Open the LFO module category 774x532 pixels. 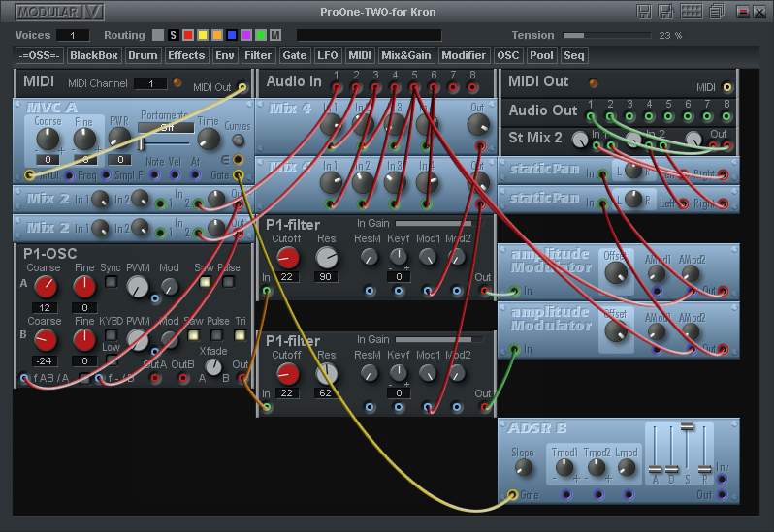click(327, 55)
